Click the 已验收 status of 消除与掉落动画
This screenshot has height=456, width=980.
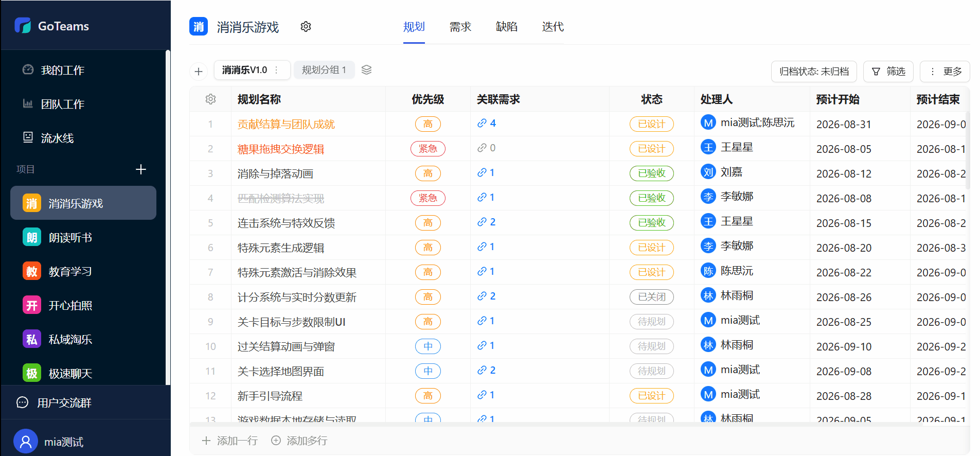(652, 173)
